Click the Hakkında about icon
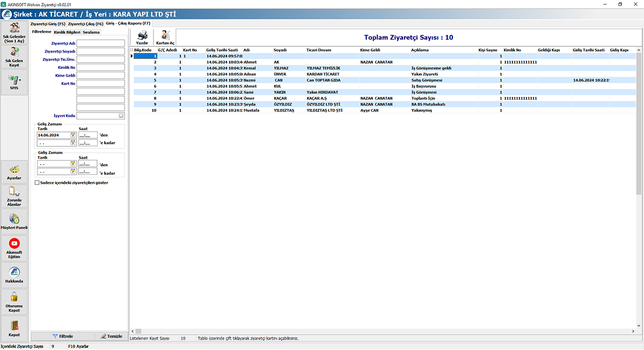The height and width of the screenshot is (350, 644). click(x=14, y=274)
